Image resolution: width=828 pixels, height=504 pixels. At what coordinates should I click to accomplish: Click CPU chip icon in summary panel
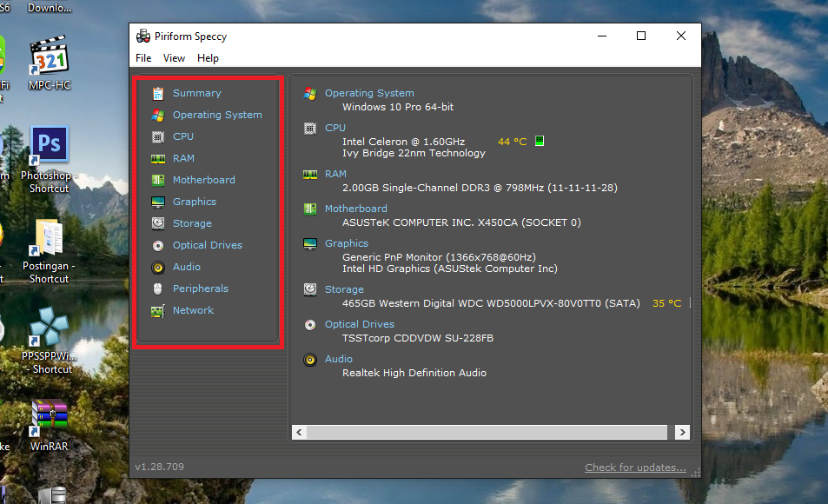(x=310, y=129)
